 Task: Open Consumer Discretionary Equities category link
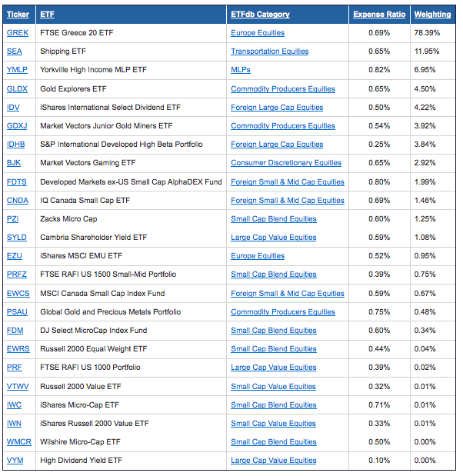pos(286,163)
